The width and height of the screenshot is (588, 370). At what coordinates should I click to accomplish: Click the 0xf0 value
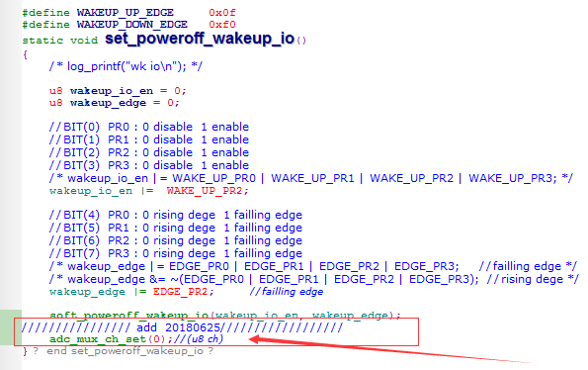[x=222, y=25]
